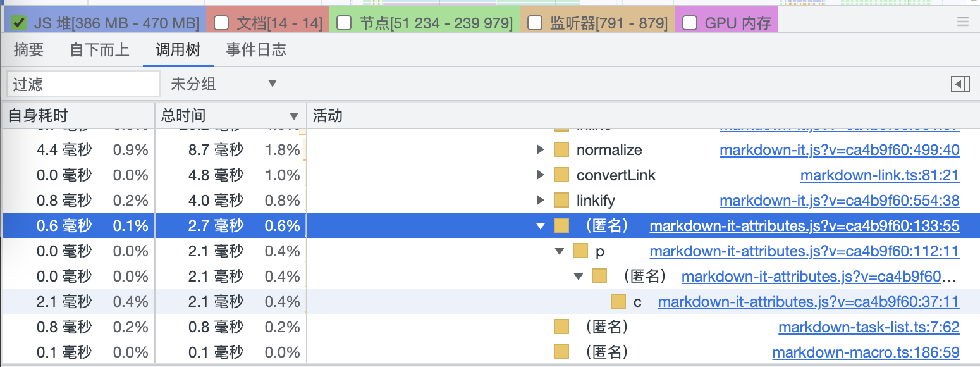Expand the normalize call tree row
Image resolution: width=980 pixels, height=367 pixels.
coord(540,150)
